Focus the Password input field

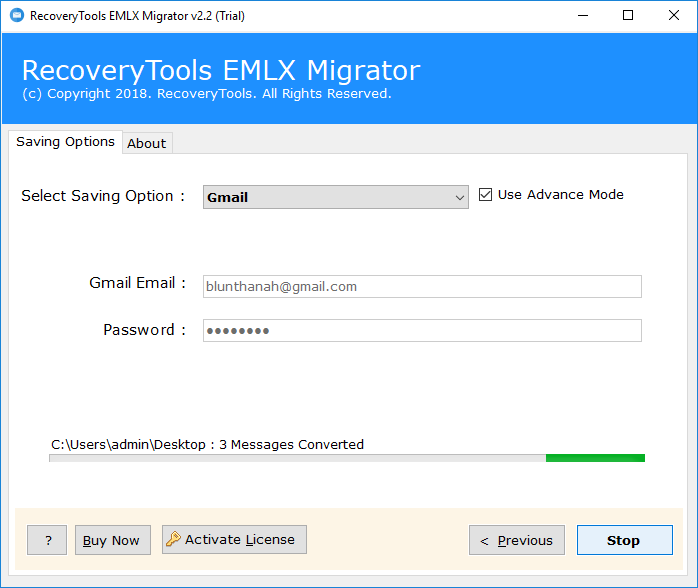(x=422, y=331)
